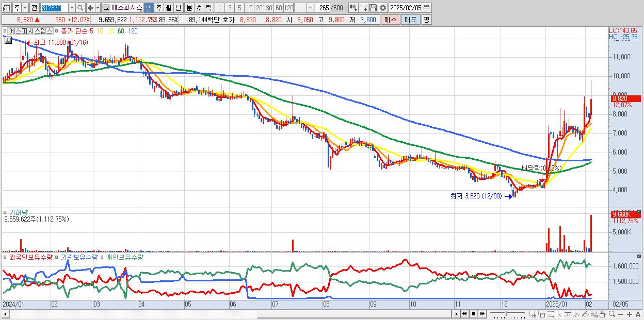Click the overlapping windows icon in bottom toolbar

pyautogui.click(x=542, y=314)
